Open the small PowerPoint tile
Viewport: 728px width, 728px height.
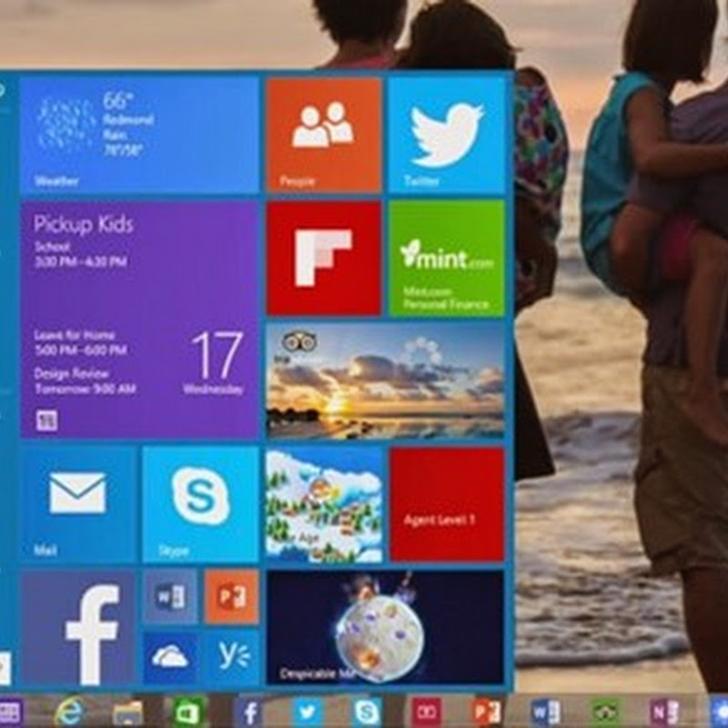pos(231,597)
